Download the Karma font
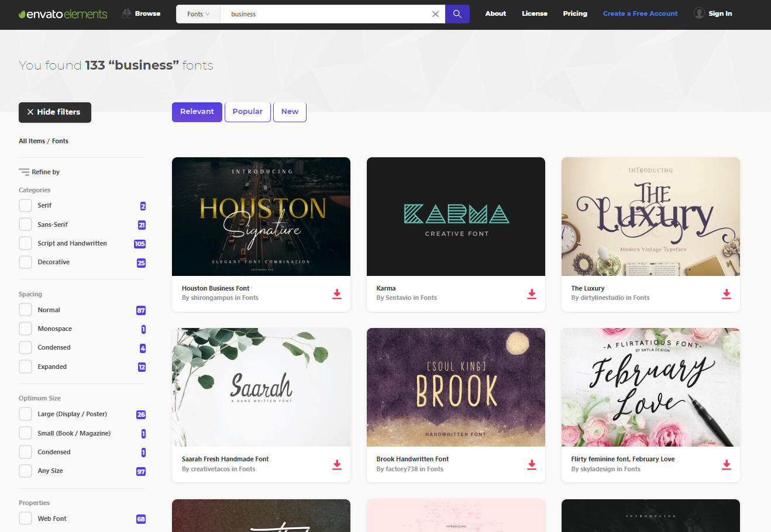 (x=532, y=294)
